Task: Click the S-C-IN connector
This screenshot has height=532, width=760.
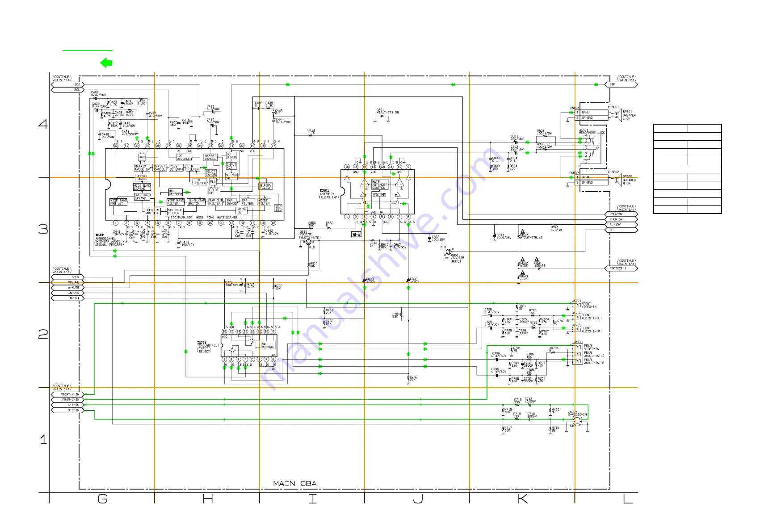Action: tap(68, 410)
